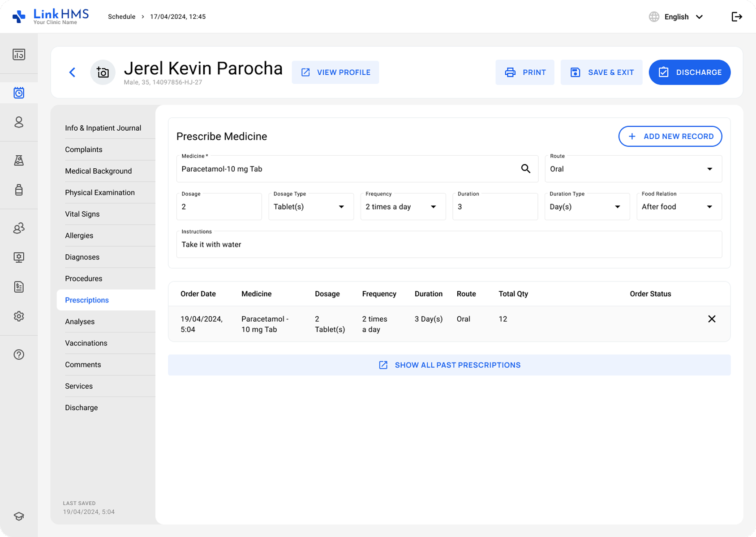
Task: Open the laboratory flask sidebar icon
Action: tap(19, 160)
